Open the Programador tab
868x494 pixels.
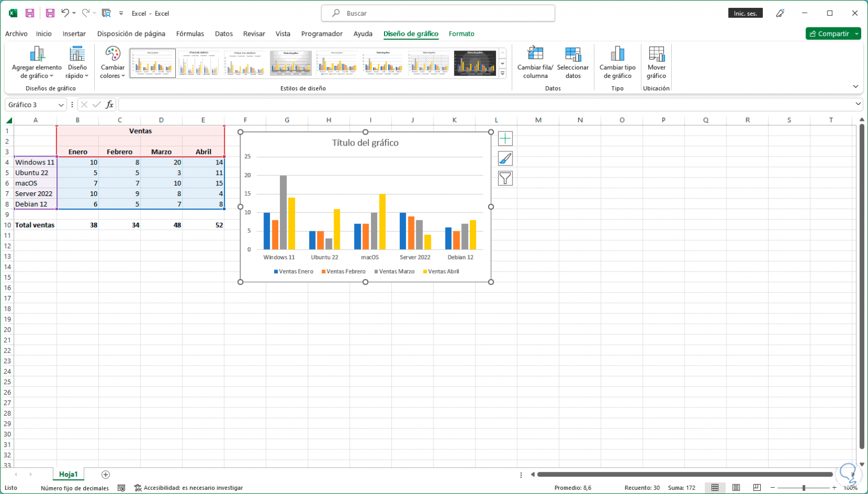point(322,34)
